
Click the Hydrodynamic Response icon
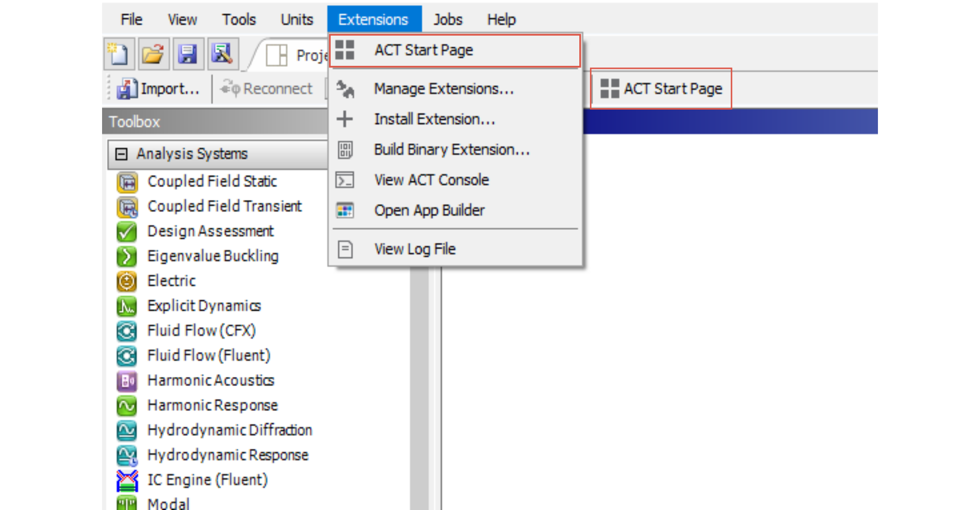point(127,455)
